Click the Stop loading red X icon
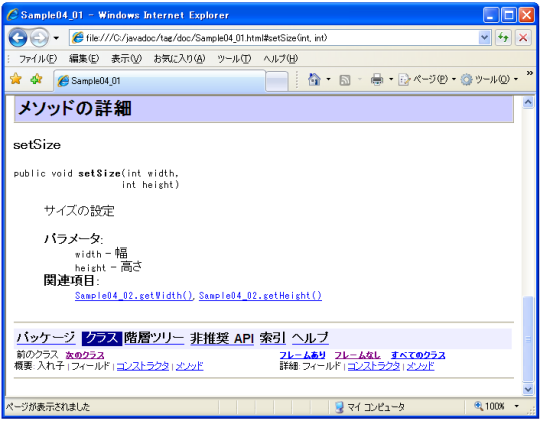 523,38
